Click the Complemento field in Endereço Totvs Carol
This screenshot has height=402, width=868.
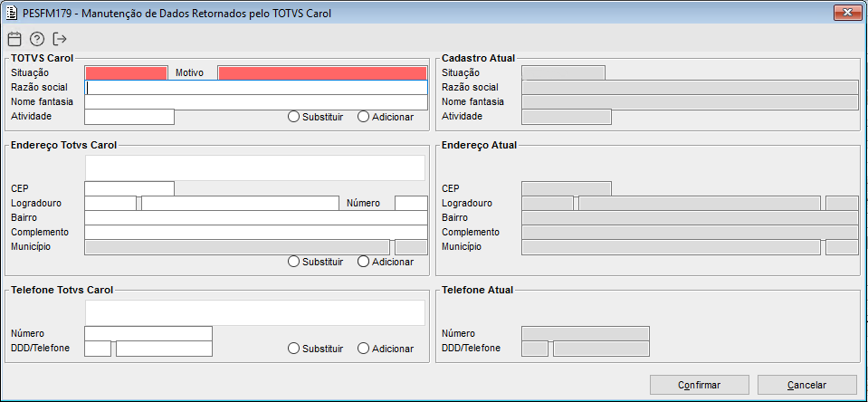[256, 232]
